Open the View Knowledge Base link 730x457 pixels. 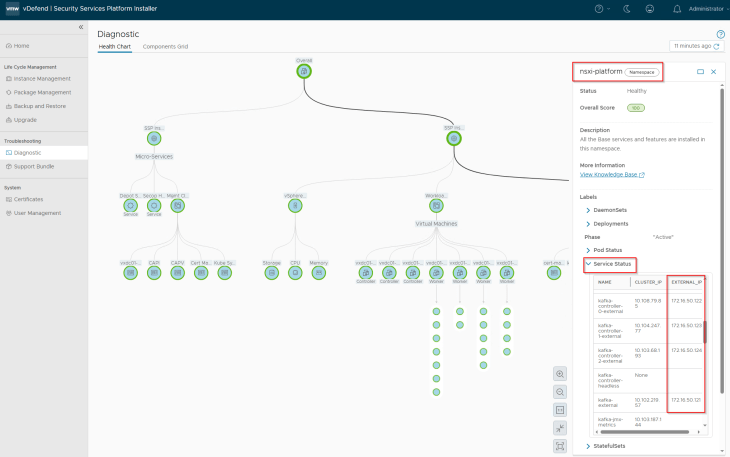tap(612, 175)
